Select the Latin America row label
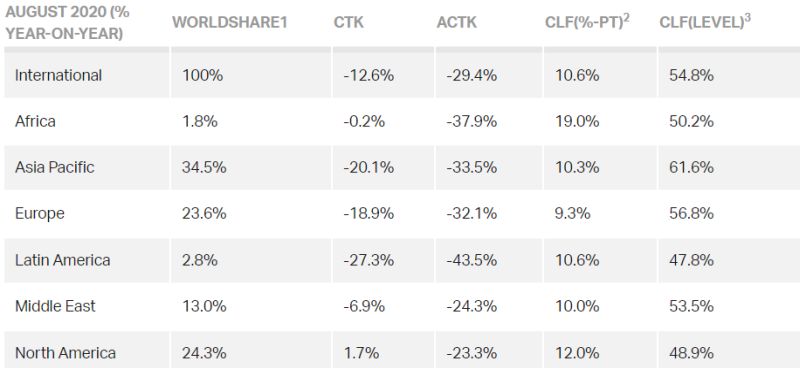 (x=63, y=260)
